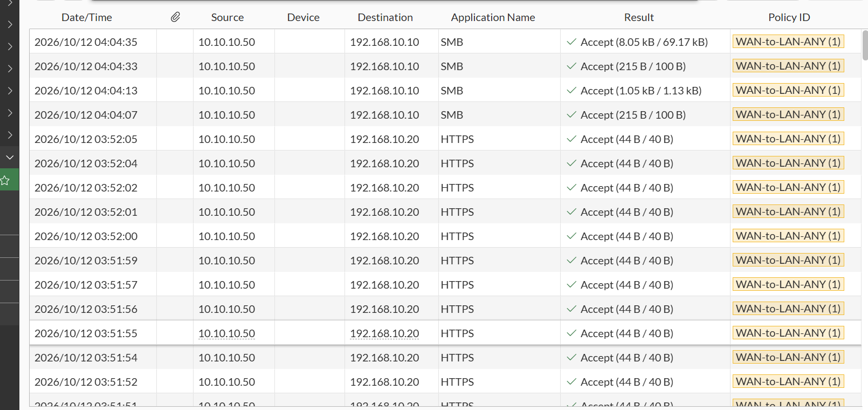Screen dimensions: 868x410
Task: Click destination 192.168.10.10 in 04:04:35 row
Action: tap(384, 42)
